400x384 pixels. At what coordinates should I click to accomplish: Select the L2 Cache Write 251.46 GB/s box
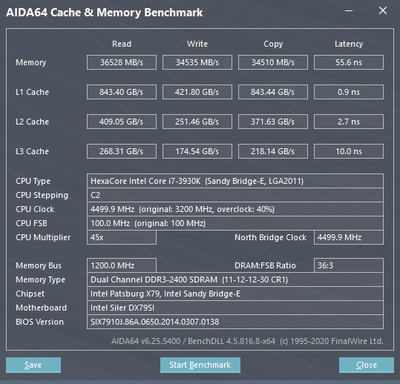point(197,122)
